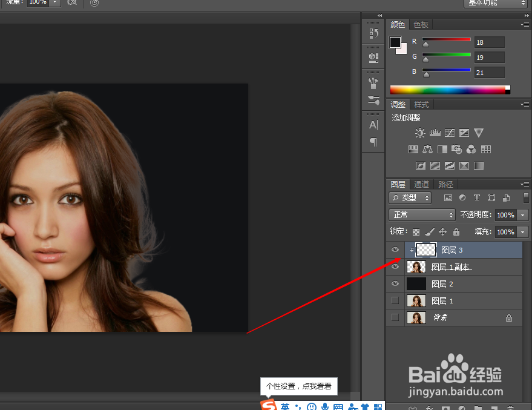Add a Vibrance adjustment
The width and height of the screenshot is (532, 410).
479,133
